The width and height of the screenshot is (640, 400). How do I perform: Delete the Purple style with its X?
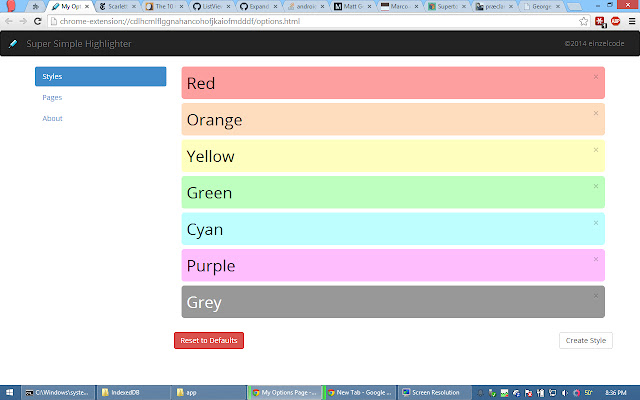click(x=595, y=259)
